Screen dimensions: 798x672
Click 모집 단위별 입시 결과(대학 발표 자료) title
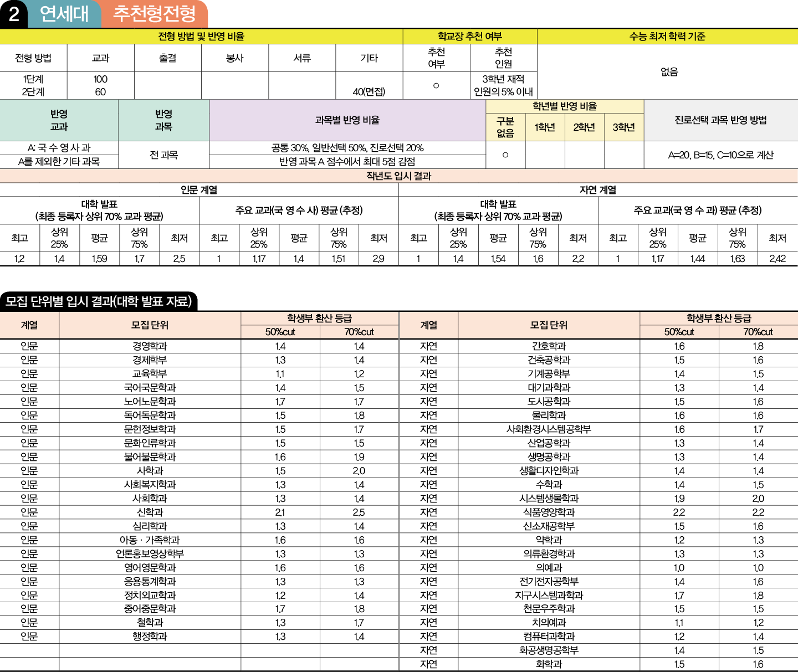click(x=99, y=301)
